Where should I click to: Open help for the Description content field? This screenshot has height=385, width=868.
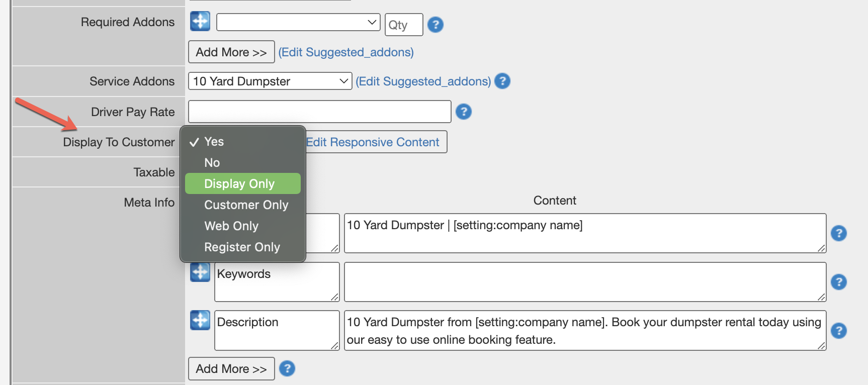coord(838,331)
